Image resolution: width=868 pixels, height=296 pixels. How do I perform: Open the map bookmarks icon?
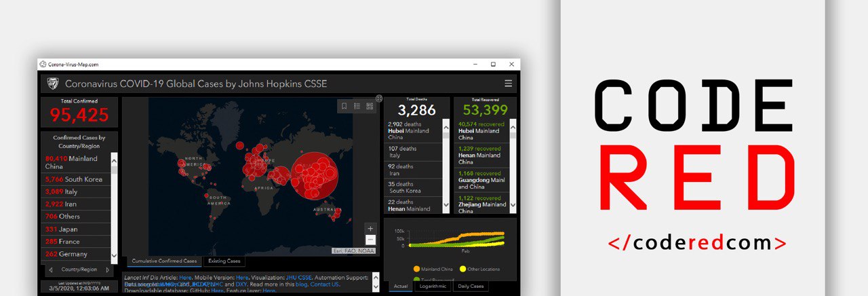[344, 106]
